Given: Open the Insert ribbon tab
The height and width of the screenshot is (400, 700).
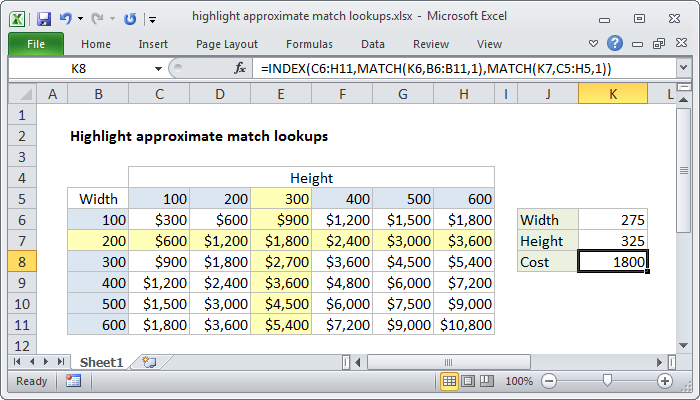Looking at the screenshot, I should click(153, 44).
